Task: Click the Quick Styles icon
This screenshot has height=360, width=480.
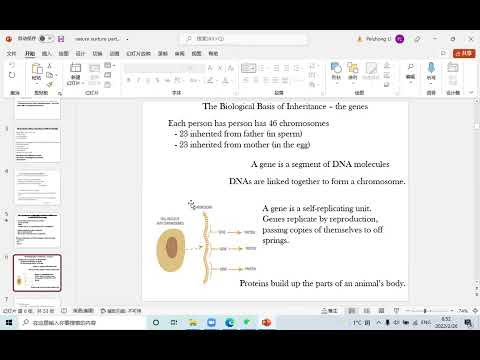Action: pos(371,68)
